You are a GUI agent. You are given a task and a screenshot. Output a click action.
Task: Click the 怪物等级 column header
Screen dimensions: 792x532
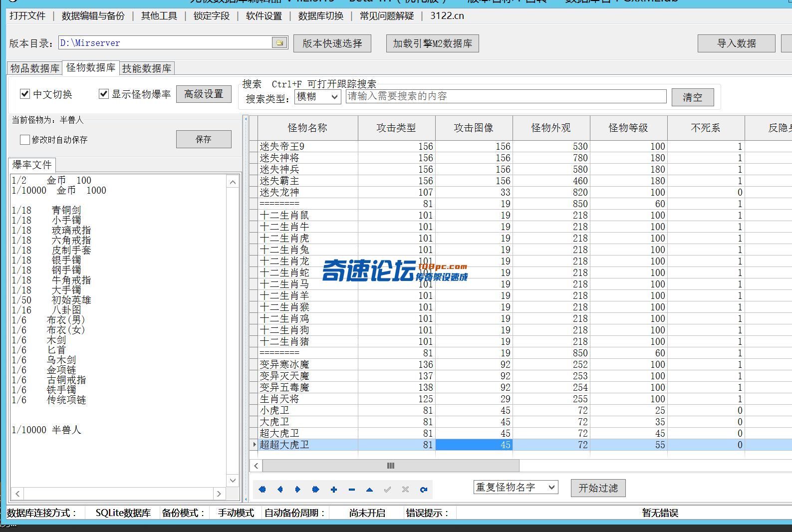(629, 128)
